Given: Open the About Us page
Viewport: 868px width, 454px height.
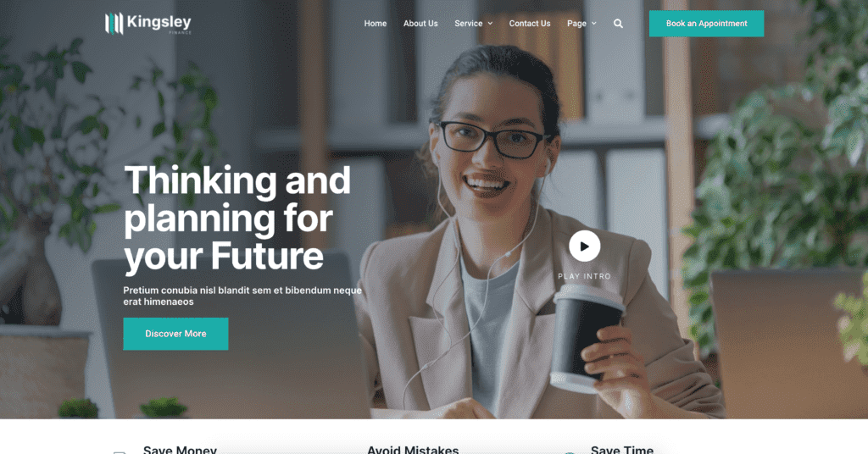Looking at the screenshot, I should [x=420, y=23].
